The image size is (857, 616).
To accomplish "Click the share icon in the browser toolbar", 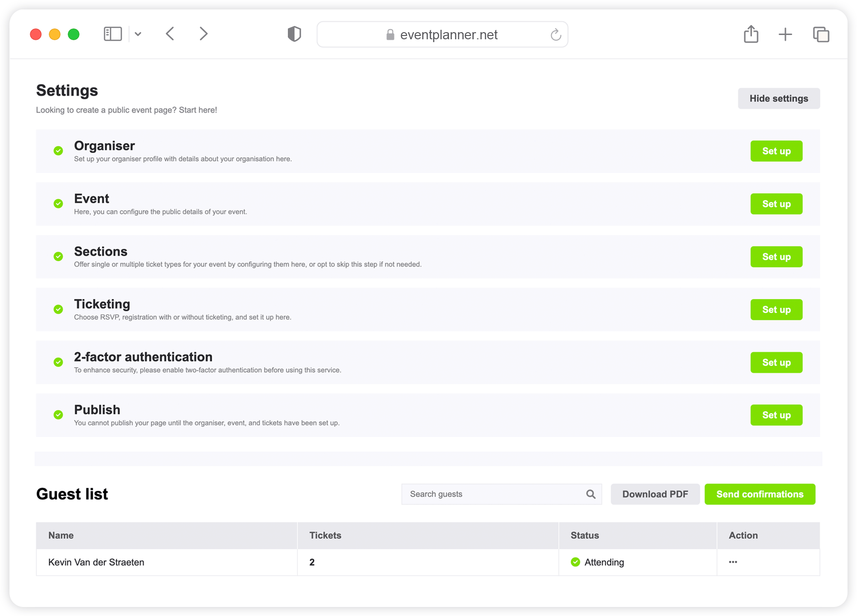I will tap(751, 34).
